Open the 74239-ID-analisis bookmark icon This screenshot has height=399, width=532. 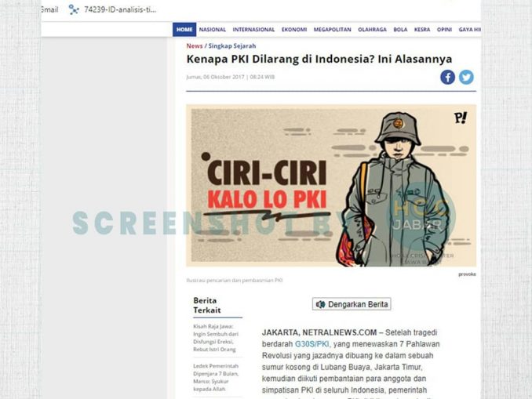click(x=74, y=9)
